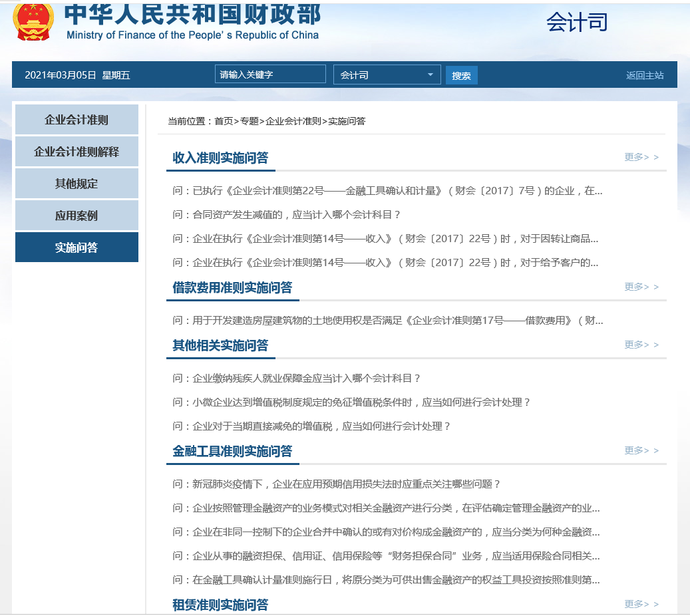
Task: Click 首页 in the breadcrumb
Action: coord(224,121)
